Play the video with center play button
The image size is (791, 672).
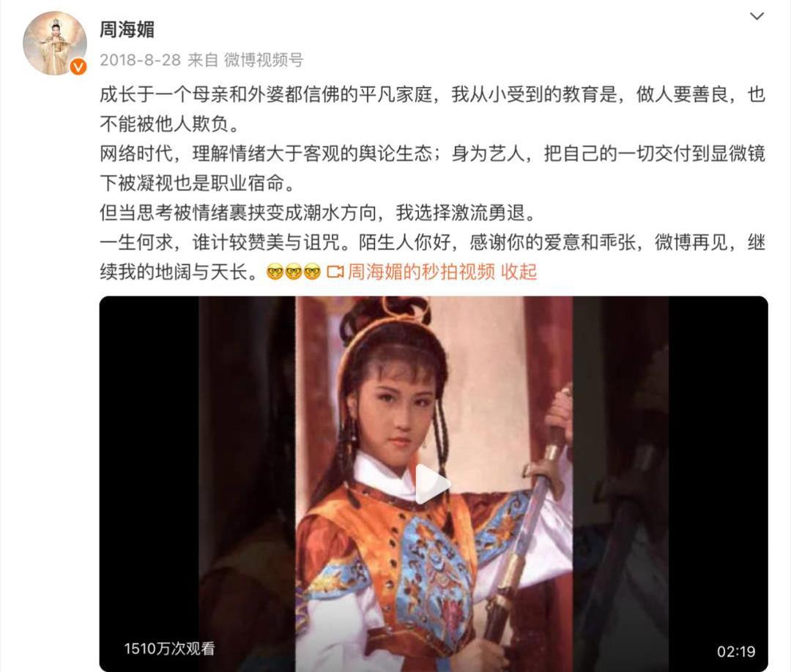(x=432, y=485)
